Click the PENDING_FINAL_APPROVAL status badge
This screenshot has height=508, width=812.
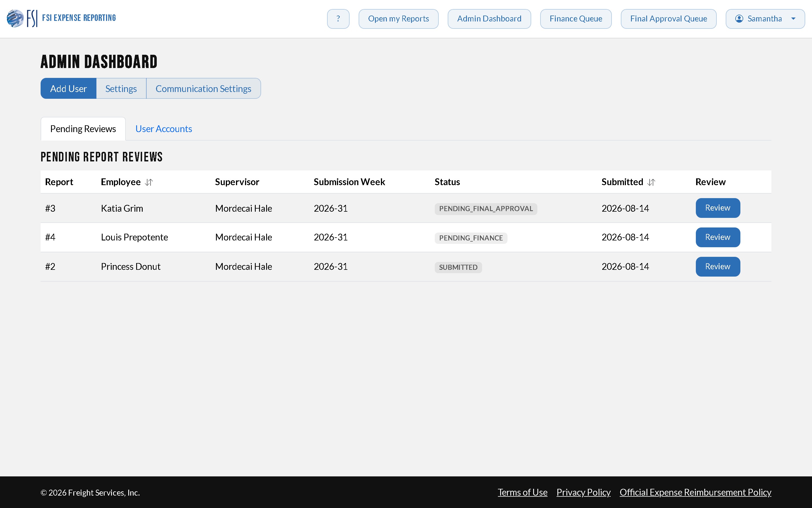point(486,209)
